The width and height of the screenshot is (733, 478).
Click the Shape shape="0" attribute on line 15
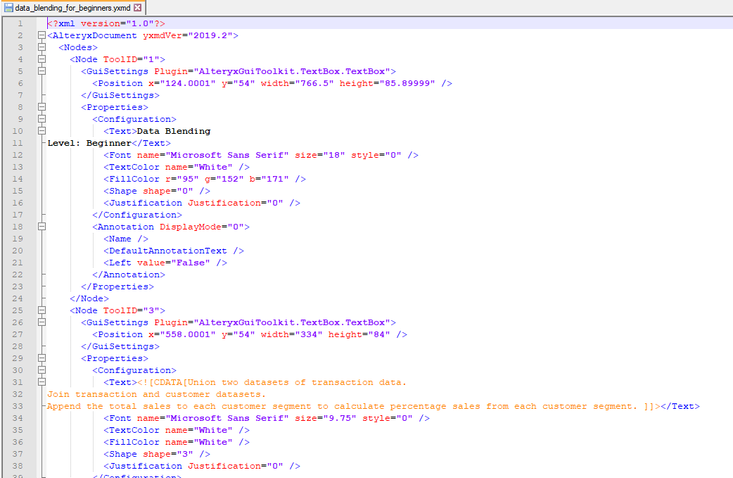[168, 191]
